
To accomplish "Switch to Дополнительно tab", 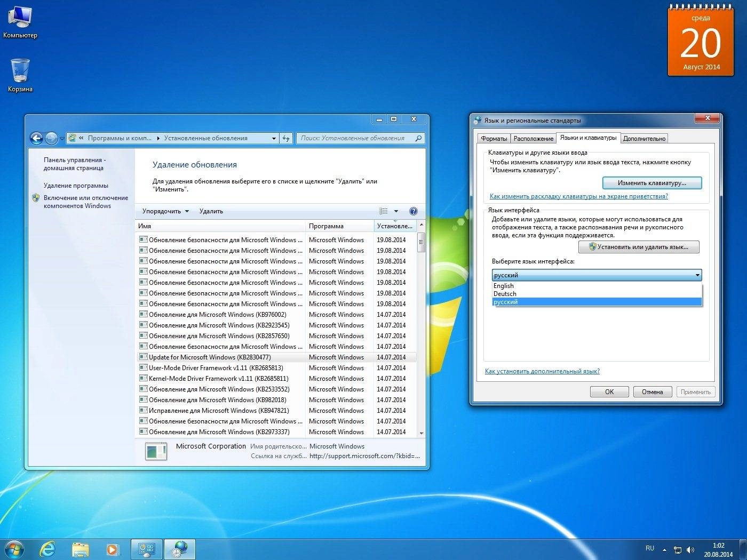I will [644, 139].
